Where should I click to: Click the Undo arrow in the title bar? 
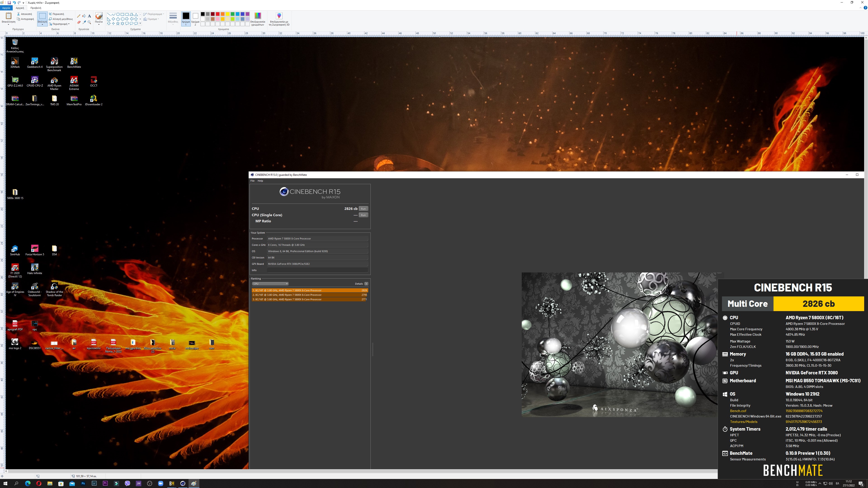[14, 3]
